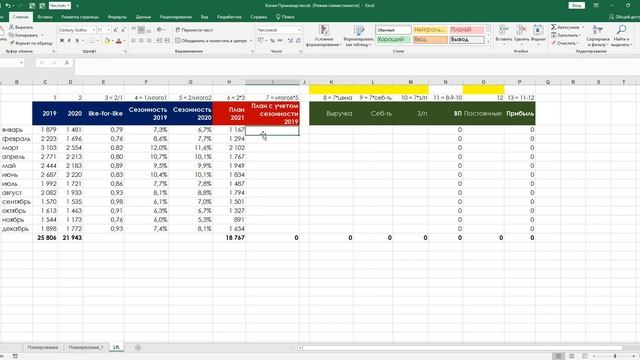Click the Sign in (Вход) button
Screen dimensions: 640x360
(577, 6)
